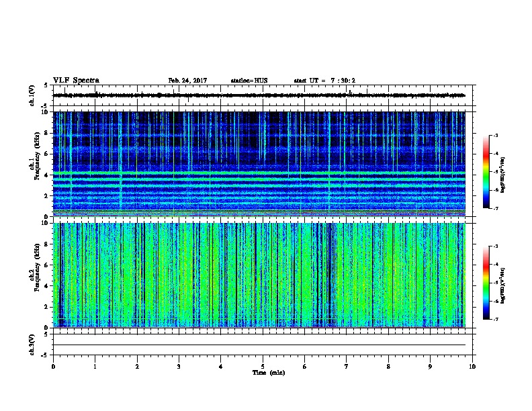Click the ch.1 voltage waveform trace

tap(259, 95)
